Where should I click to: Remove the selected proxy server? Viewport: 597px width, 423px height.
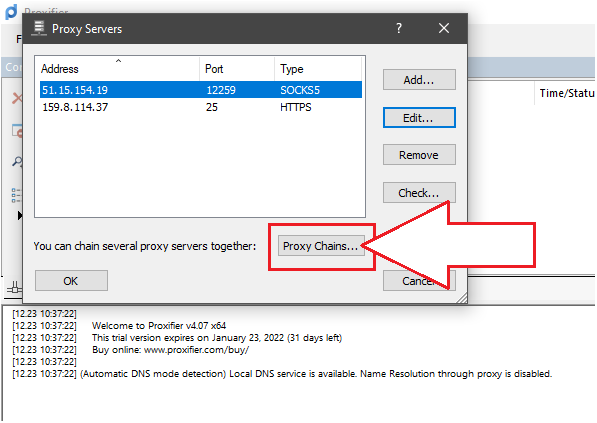coord(419,155)
